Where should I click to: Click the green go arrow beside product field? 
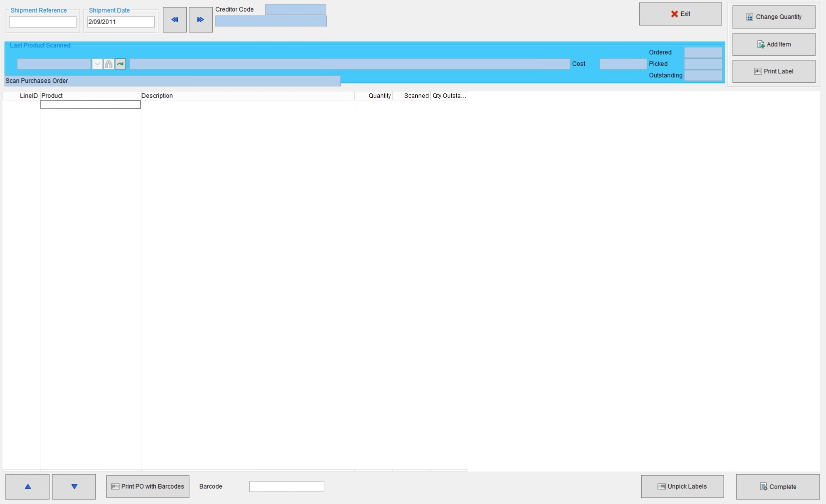(120, 64)
